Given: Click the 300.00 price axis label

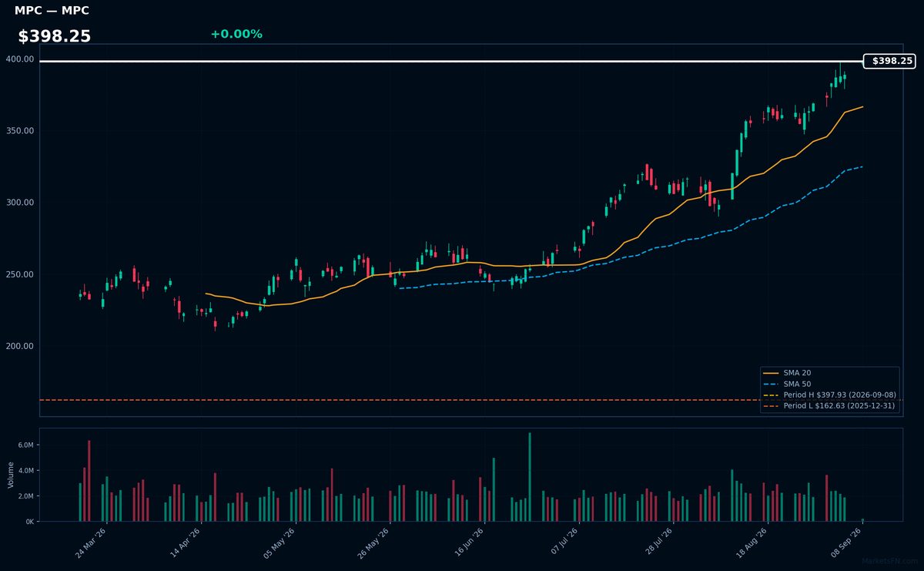Looking at the screenshot, I should point(20,203).
